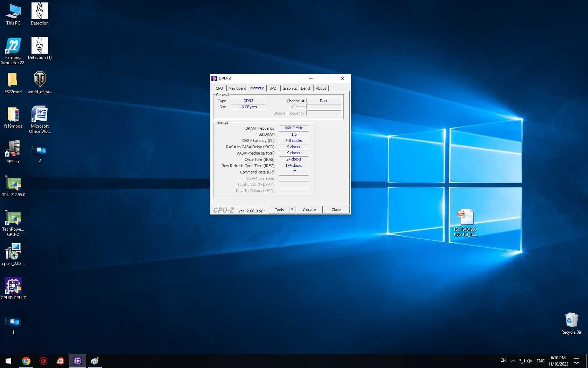This screenshot has width=588, height=368.
Task: Click the CPU-Z title bar app icon
Action: pyautogui.click(x=214, y=79)
